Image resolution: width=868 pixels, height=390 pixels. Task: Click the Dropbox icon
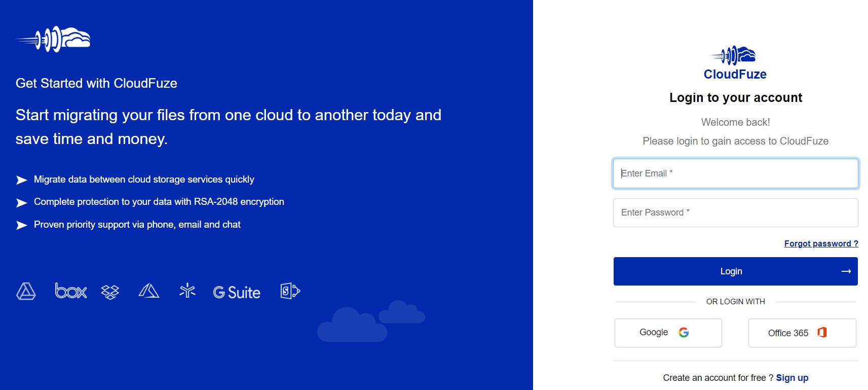pos(110,292)
